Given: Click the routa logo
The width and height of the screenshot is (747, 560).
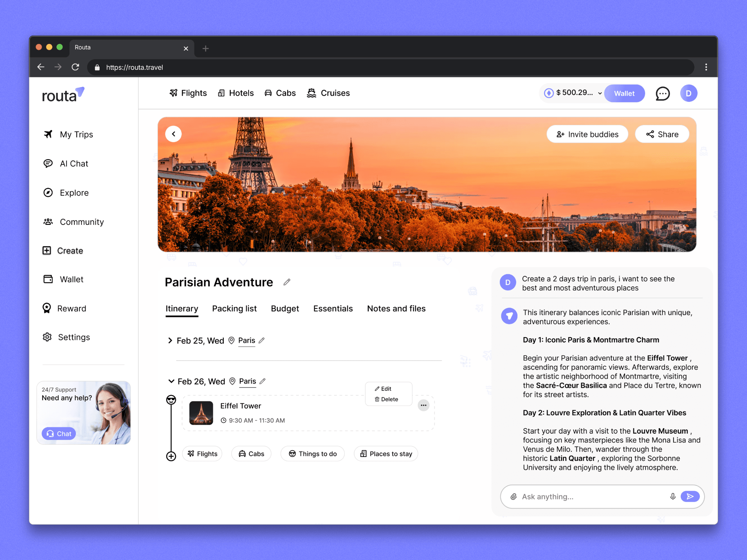Looking at the screenshot, I should pyautogui.click(x=63, y=94).
